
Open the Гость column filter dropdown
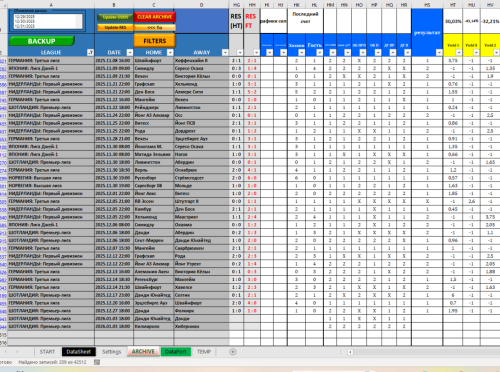coord(320,53)
